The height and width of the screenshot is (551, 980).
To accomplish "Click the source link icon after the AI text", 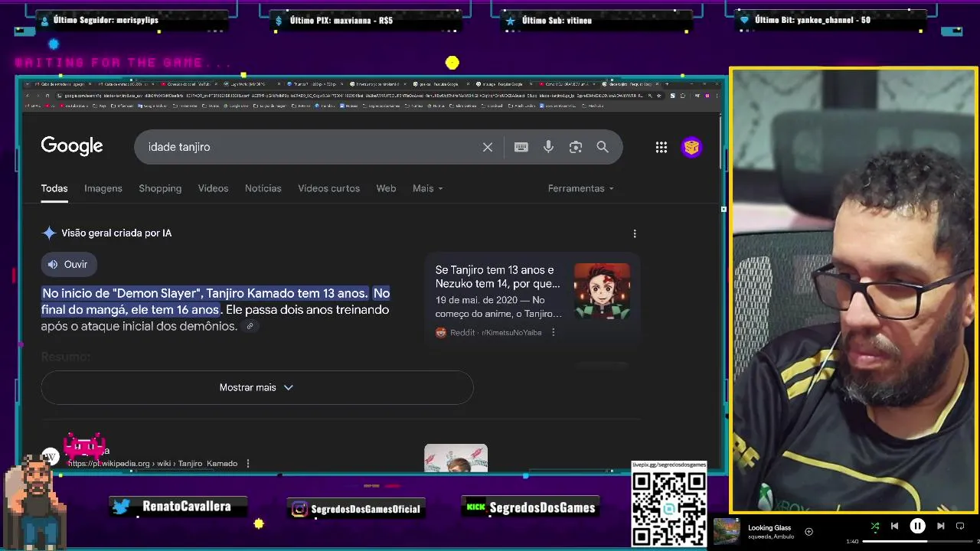I will pyautogui.click(x=250, y=326).
